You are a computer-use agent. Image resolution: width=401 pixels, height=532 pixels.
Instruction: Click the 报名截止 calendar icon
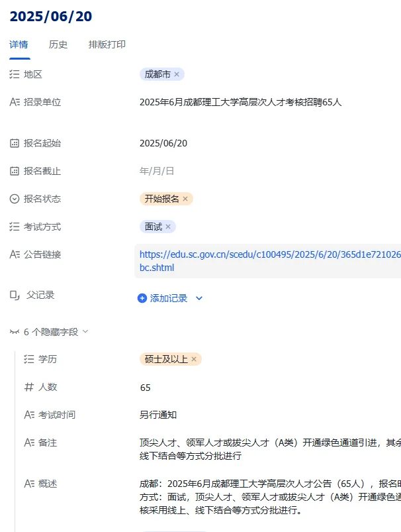(x=15, y=171)
